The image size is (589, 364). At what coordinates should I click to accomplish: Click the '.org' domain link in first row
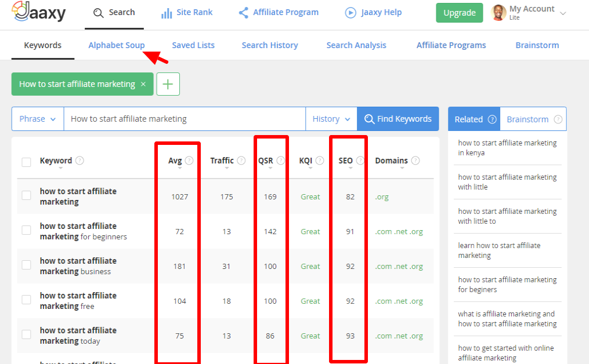(382, 197)
